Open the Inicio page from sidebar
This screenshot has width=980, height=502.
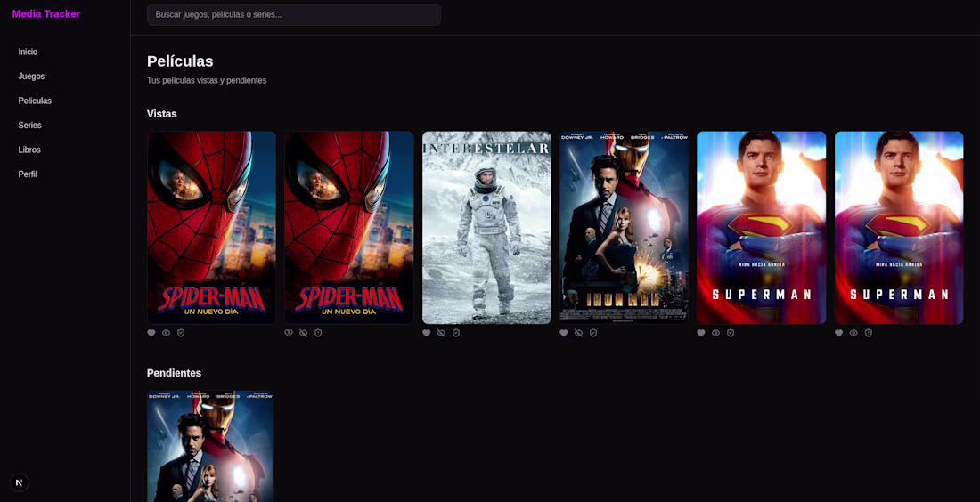28,52
